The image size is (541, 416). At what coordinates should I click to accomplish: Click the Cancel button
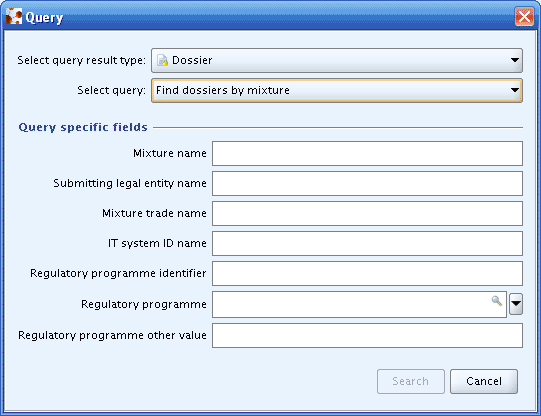[484, 381]
